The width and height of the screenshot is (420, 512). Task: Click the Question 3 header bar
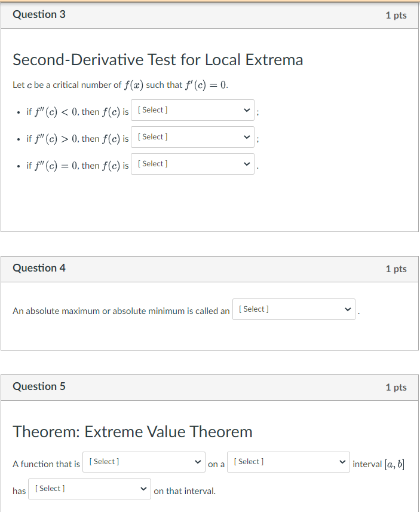click(x=209, y=14)
